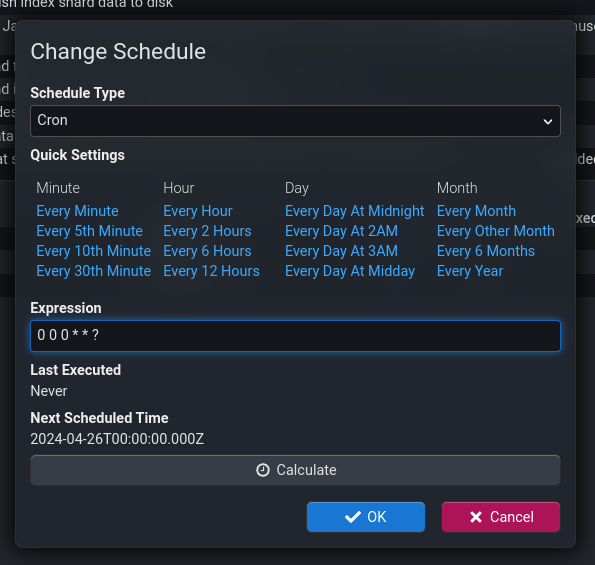Click the Calculate button with clock icon
Image resolution: width=595 pixels, height=565 pixels.
295,470
